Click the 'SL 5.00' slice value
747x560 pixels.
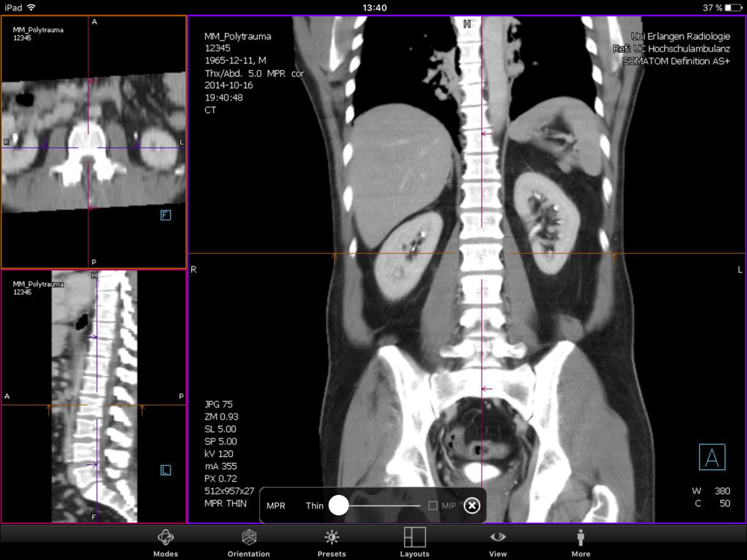220,429
